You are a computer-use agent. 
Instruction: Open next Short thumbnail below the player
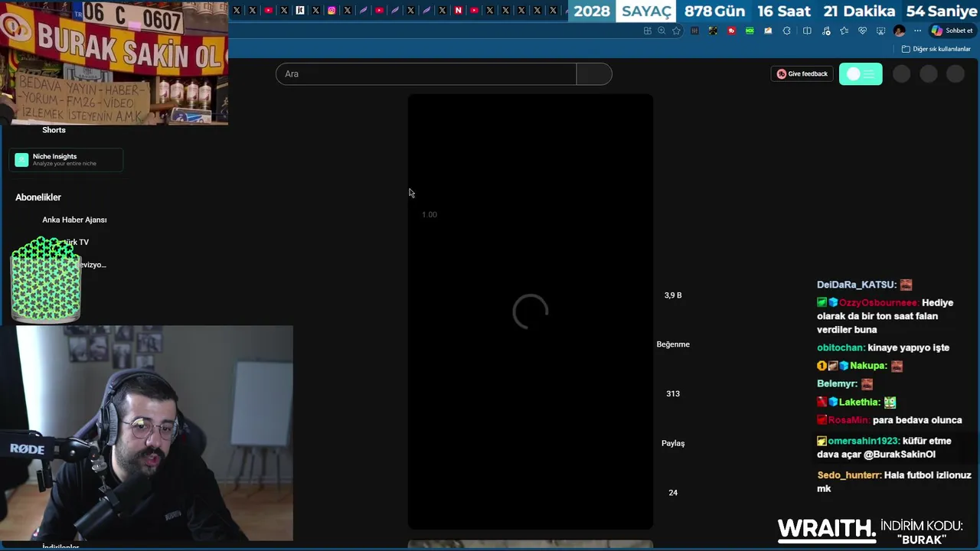click(x=531, y=545)
